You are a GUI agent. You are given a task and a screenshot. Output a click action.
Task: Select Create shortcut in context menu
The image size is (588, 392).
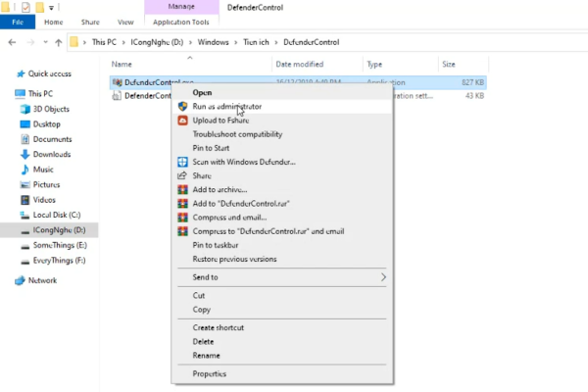click(x=218, y=327)
